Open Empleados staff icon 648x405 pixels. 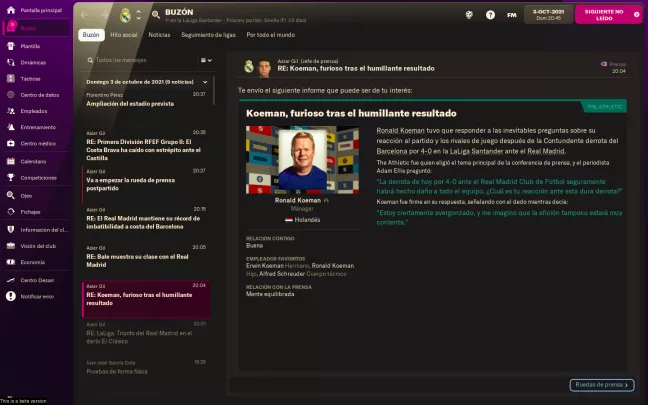11,111
